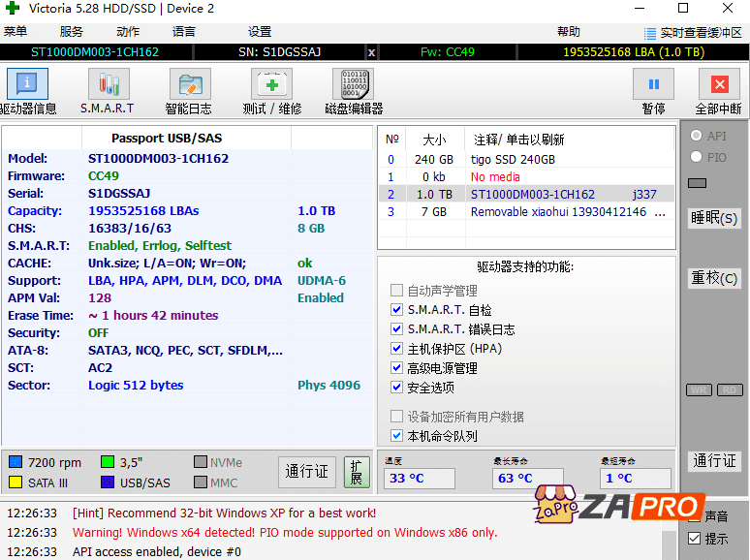The width and height of the screenshot is (750, 560).
Task: Select the PIO radio button
Action: coord(696,157)
